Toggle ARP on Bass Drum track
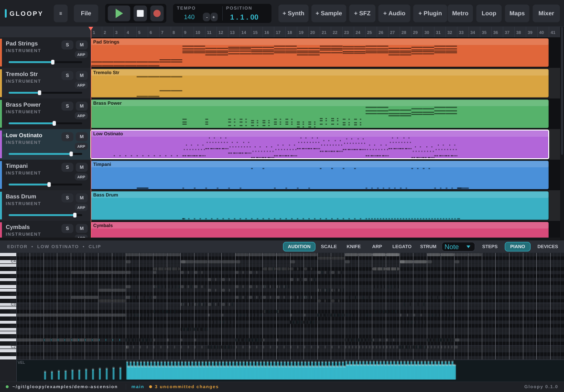This screenshot has height=392, width=564. point(81,207)
